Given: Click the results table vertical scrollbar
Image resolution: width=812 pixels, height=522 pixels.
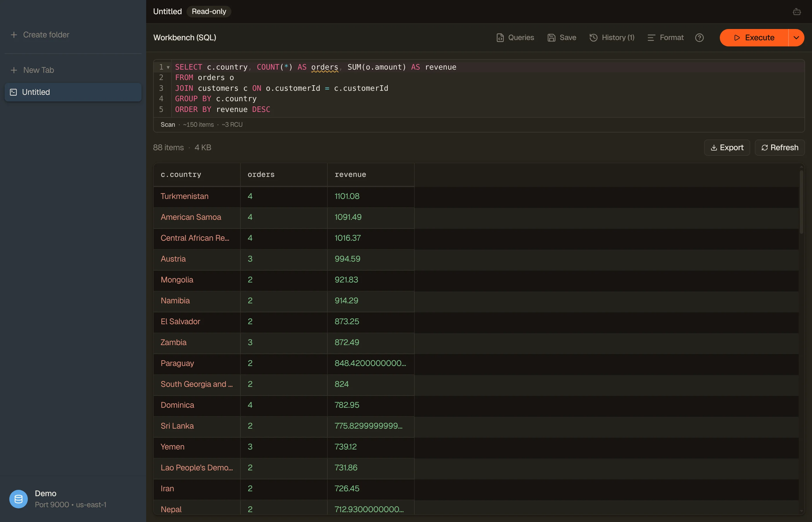Looking at the screenshot, I should click(x=801, y=202).
